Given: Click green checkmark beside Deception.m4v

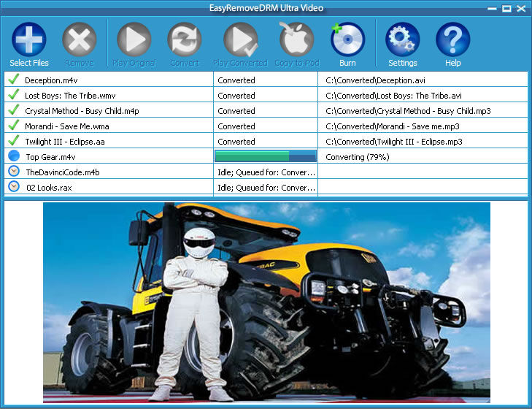Looking at the screenshot, I should click(x=14, y=79).
